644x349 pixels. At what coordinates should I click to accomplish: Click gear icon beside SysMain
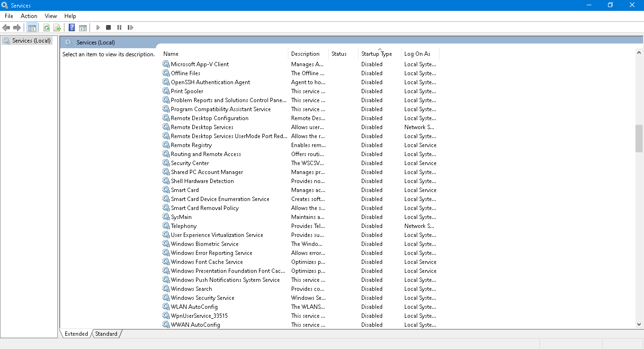[x=166, y=217]
